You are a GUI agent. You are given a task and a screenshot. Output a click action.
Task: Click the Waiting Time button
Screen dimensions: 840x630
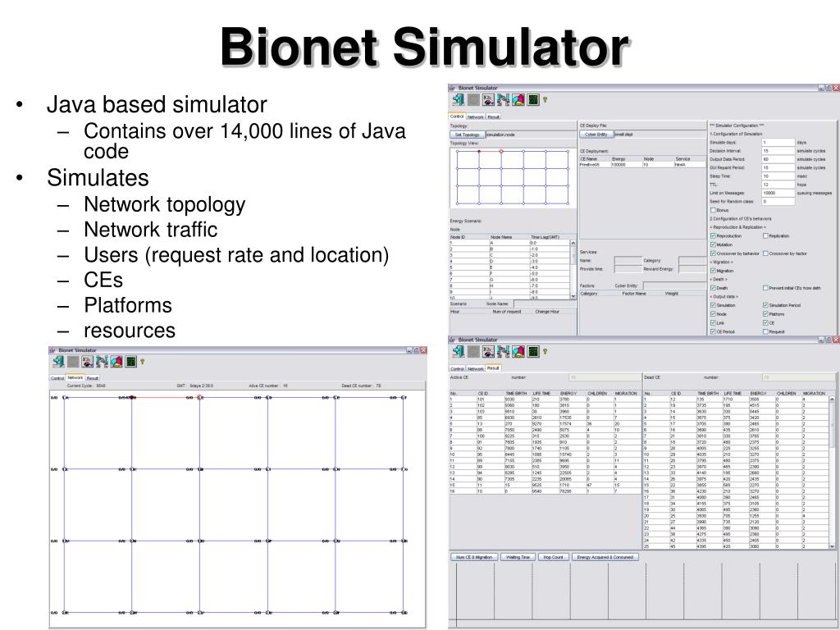[518, 557]
